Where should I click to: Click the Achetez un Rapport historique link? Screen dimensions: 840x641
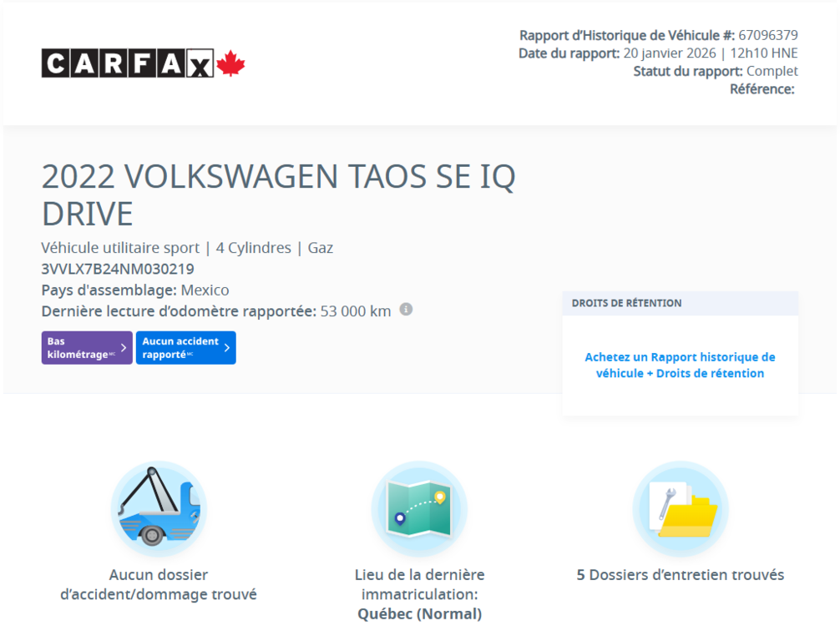(x=680, y=357)
